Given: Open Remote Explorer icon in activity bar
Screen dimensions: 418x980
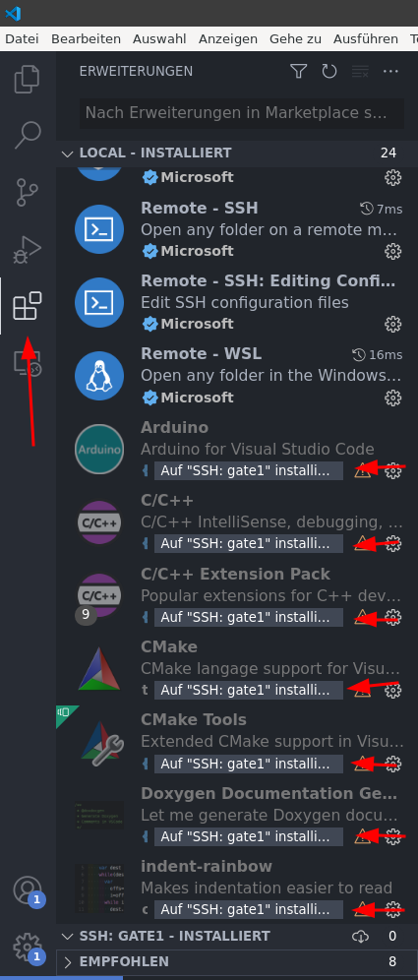Looking at the screenshot, I should click(x=27, y=363).
